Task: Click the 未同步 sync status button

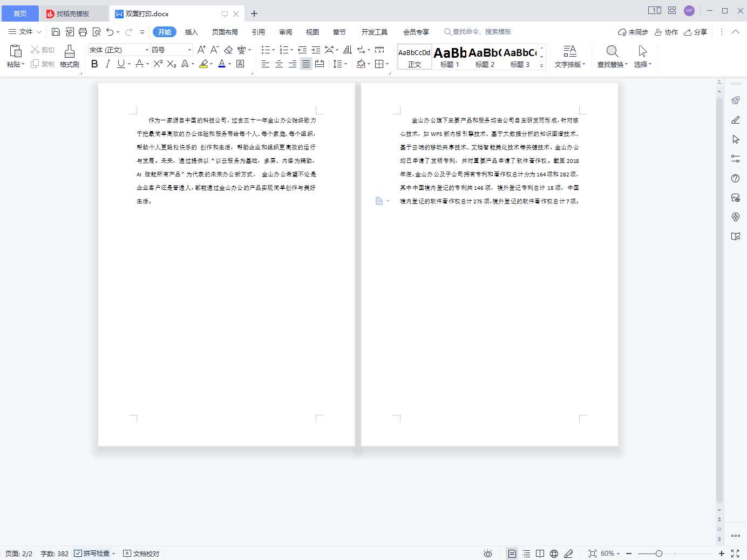Action: pos(633,32)
